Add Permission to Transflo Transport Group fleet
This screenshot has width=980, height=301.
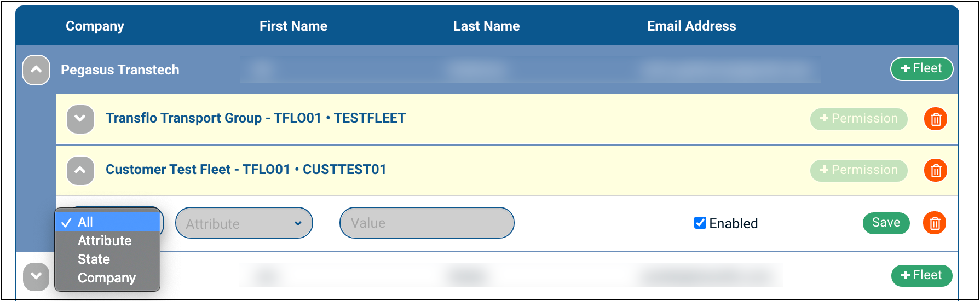pos(858,119)
